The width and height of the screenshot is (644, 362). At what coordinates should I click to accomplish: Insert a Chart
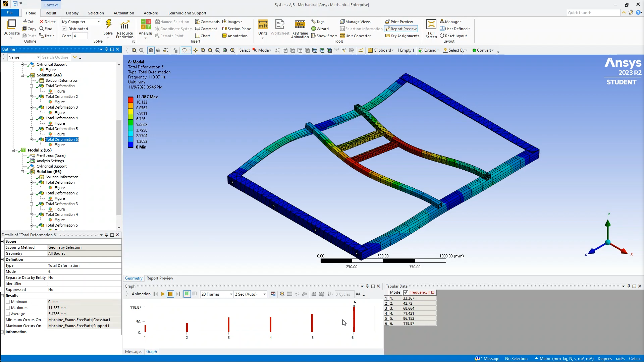pos(202,36)
